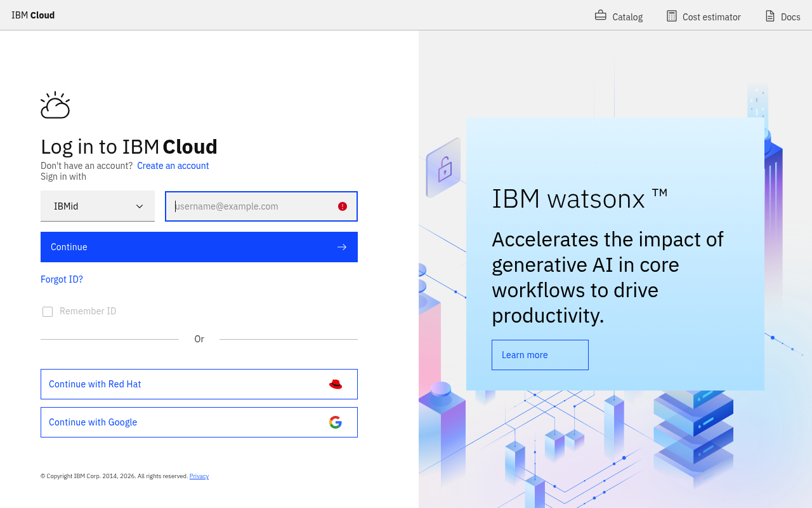Click the IBM Cloud header title
Viewport: 812px width, 508px height.
(x=33, y=15)
